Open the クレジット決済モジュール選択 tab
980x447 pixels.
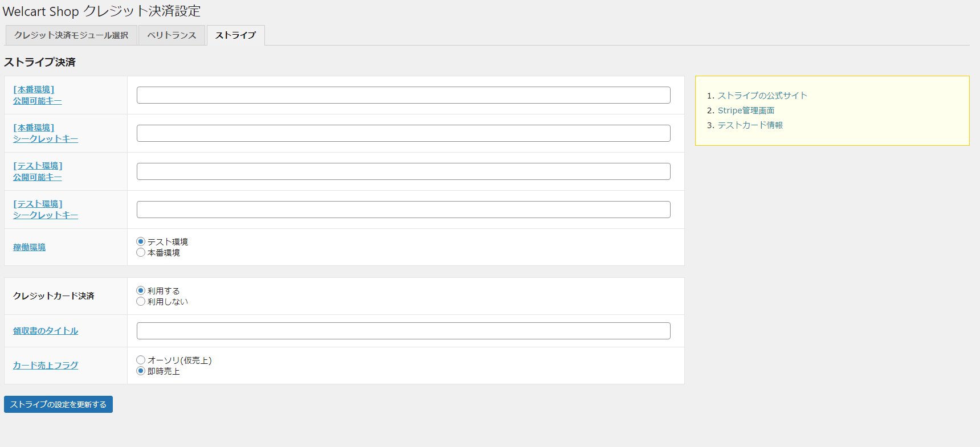(71, 35)
